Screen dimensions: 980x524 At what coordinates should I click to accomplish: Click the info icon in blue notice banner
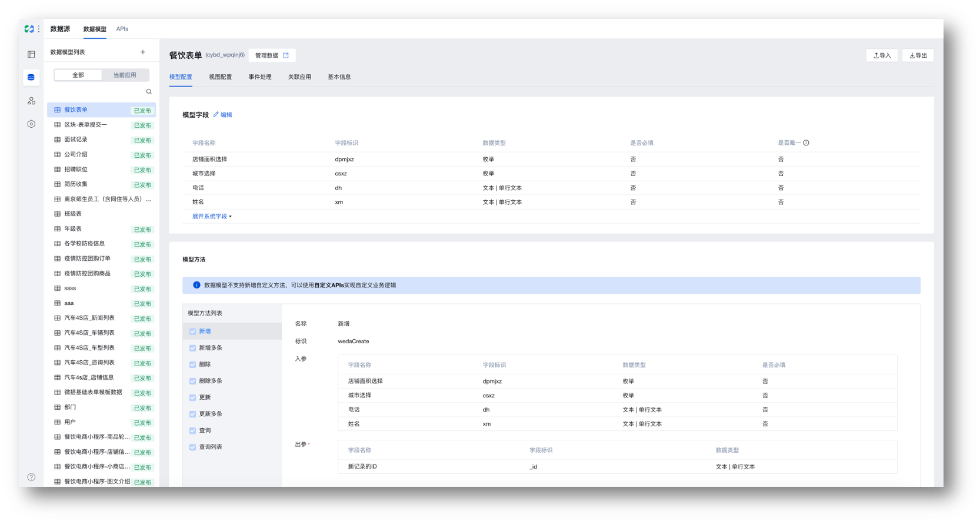[196, 285]
